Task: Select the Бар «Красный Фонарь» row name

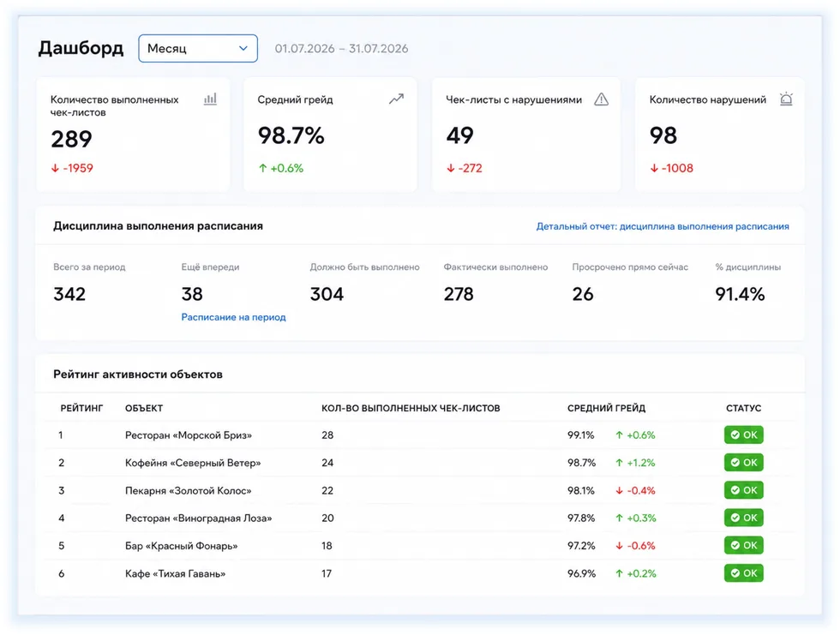Action: click(181, 546)
